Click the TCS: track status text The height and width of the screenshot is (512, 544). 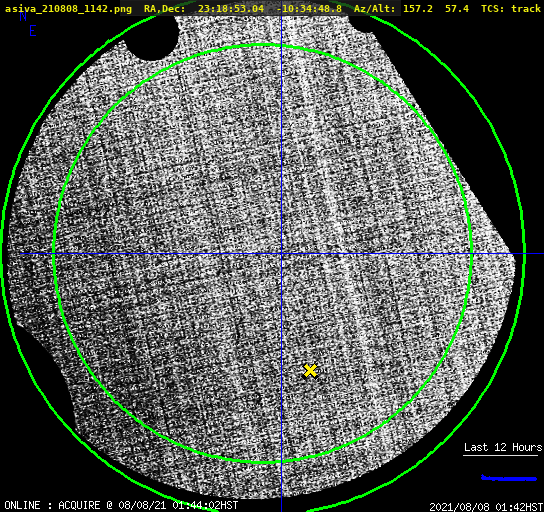(511, 9)
